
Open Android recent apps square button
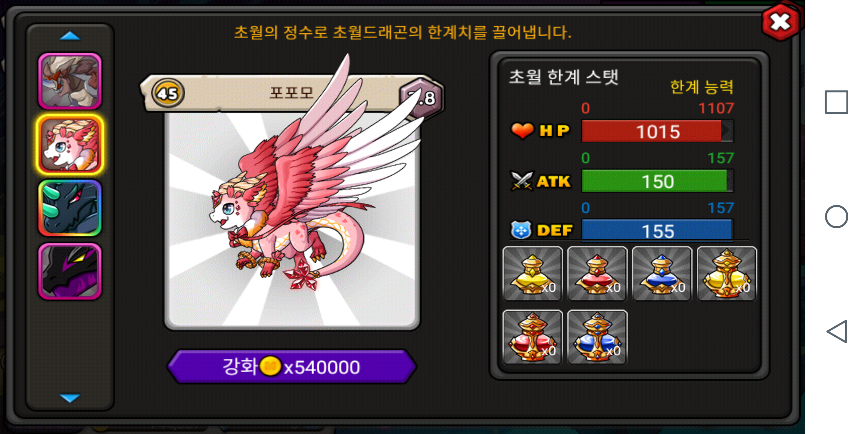click(836, 102)
